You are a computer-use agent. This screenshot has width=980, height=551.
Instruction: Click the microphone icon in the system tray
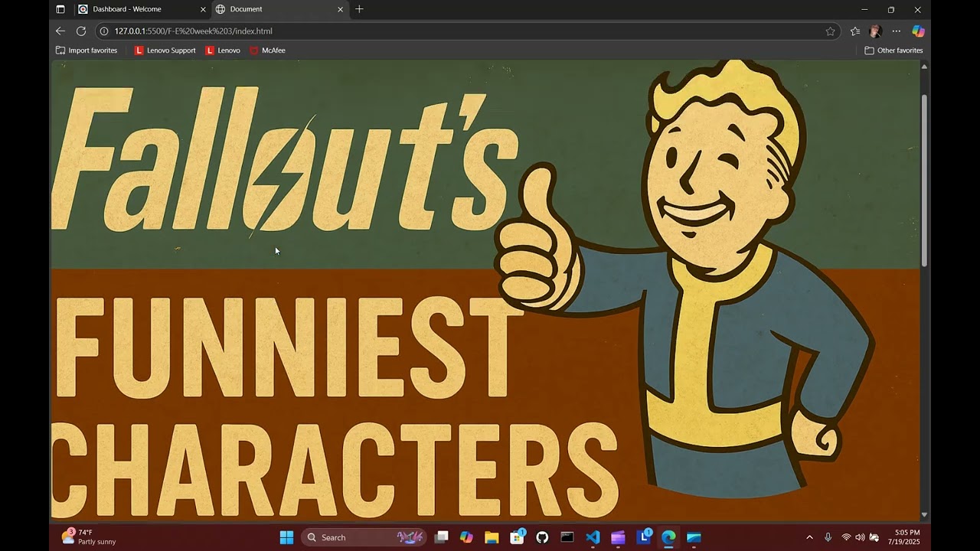pyautogui.click(x=828, y=537)
